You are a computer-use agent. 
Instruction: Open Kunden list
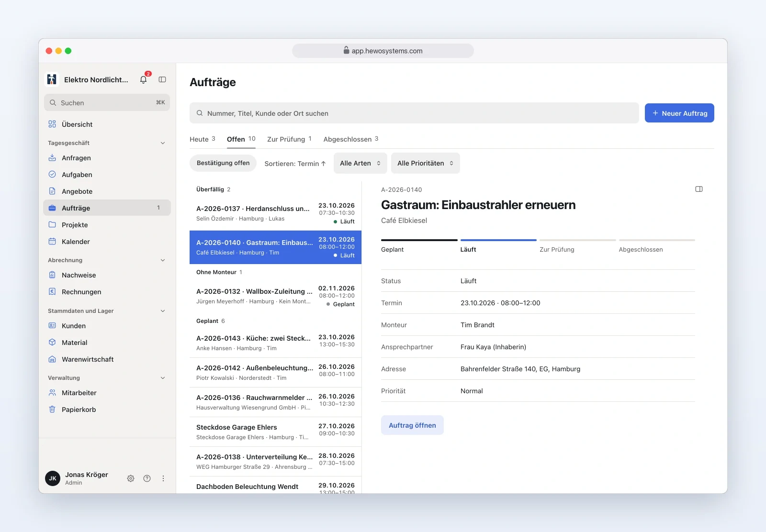107,326
